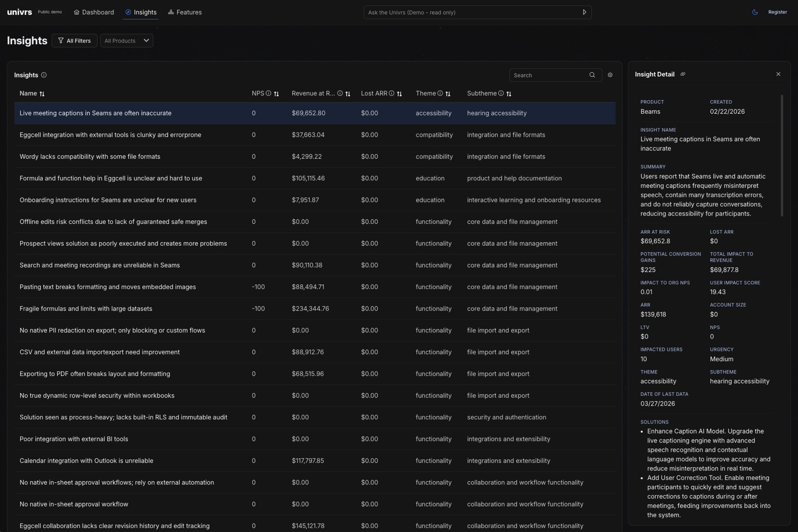Image resolution: width=798 pixels, height=532 pixels.
Task: Select 'Live meeting captions in Seams are often inaccurate' row
Action: coord(315,113)
